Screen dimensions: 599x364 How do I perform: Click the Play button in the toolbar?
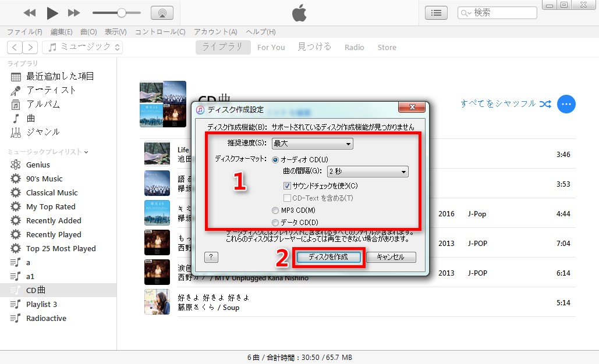tap(52, 13)
